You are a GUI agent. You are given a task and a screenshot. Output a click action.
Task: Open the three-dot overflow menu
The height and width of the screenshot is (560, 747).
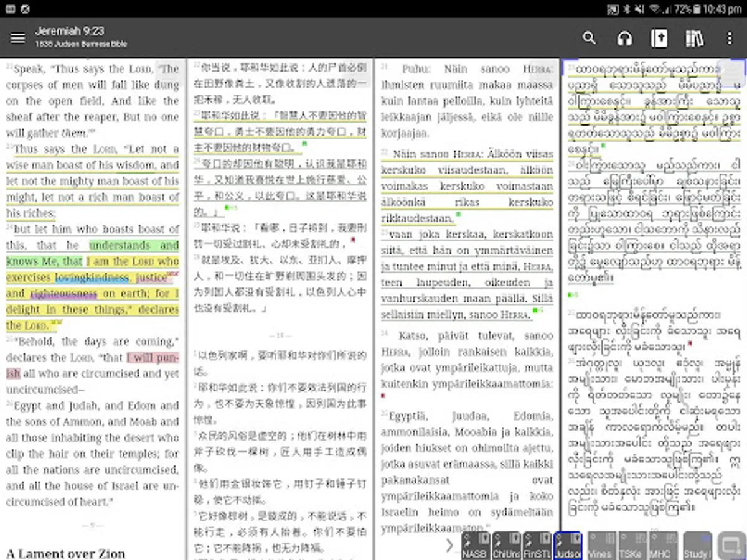[730, 39]
